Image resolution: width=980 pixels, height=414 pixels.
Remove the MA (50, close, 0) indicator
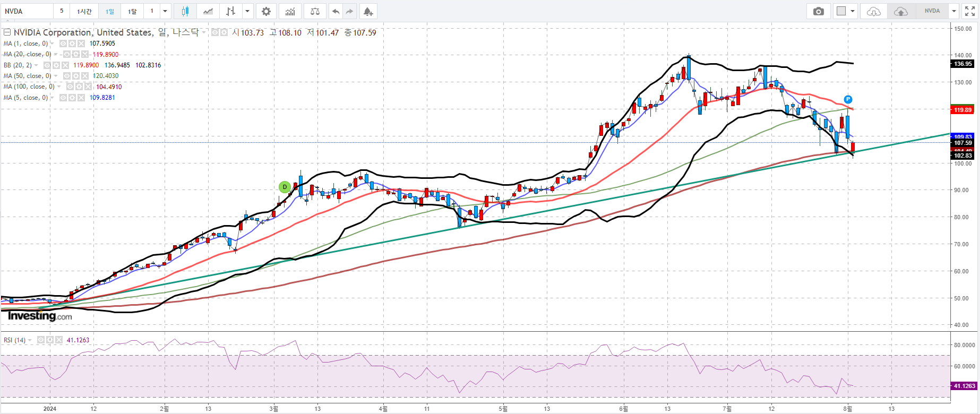click(85, 76)
